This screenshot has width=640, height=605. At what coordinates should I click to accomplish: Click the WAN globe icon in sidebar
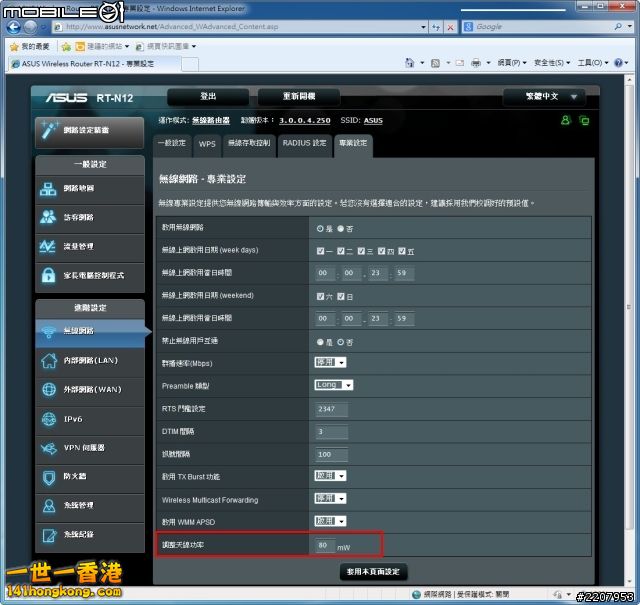[48, 389]
